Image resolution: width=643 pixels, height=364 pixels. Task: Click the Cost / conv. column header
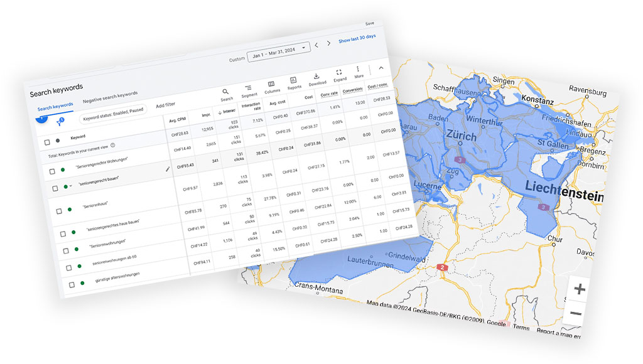377,86
